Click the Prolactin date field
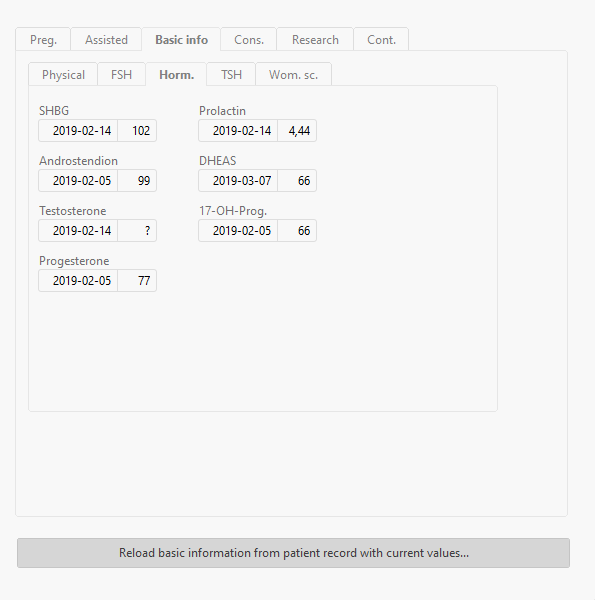Viewport: 595px width, 600px height. pyautogui.click(x=238, y=130)
